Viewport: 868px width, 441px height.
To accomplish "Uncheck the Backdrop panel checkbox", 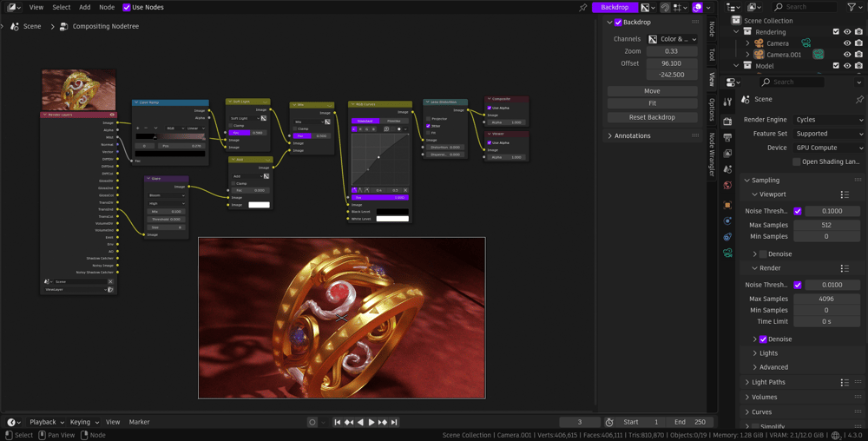I will 618,23.
